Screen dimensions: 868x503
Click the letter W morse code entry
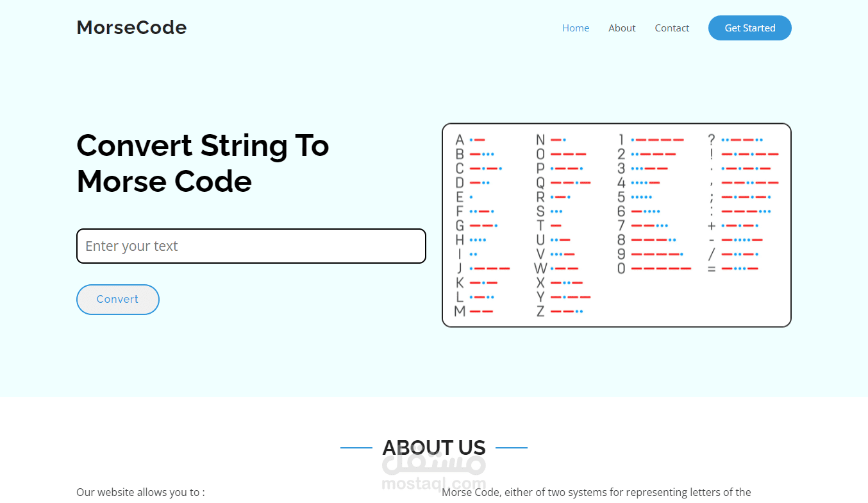tap(561, 268)
